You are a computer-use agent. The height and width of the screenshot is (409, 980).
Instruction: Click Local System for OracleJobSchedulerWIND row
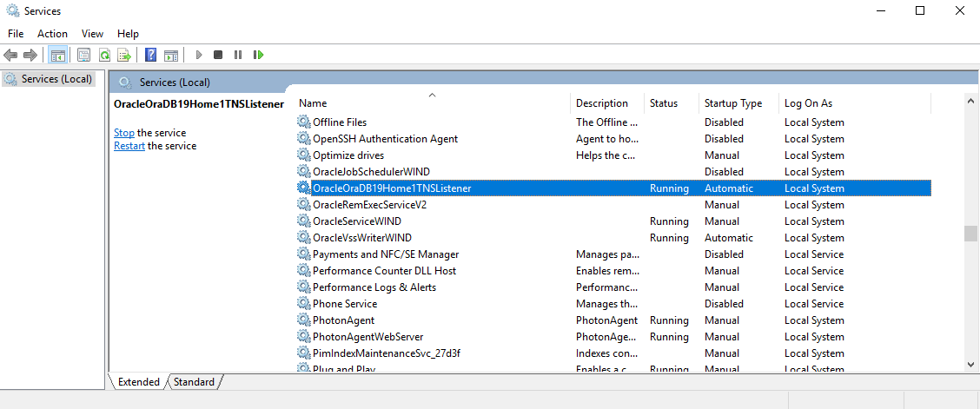tap(814, 171)
